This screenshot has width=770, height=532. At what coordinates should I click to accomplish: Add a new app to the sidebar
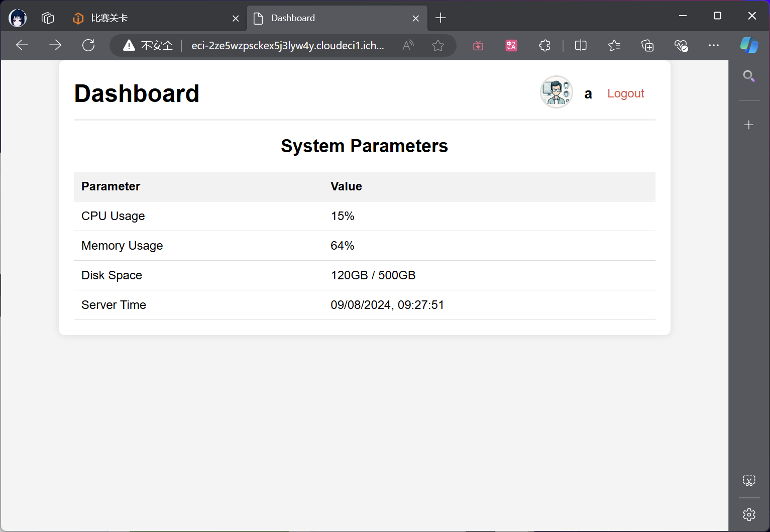pos(749,125)
